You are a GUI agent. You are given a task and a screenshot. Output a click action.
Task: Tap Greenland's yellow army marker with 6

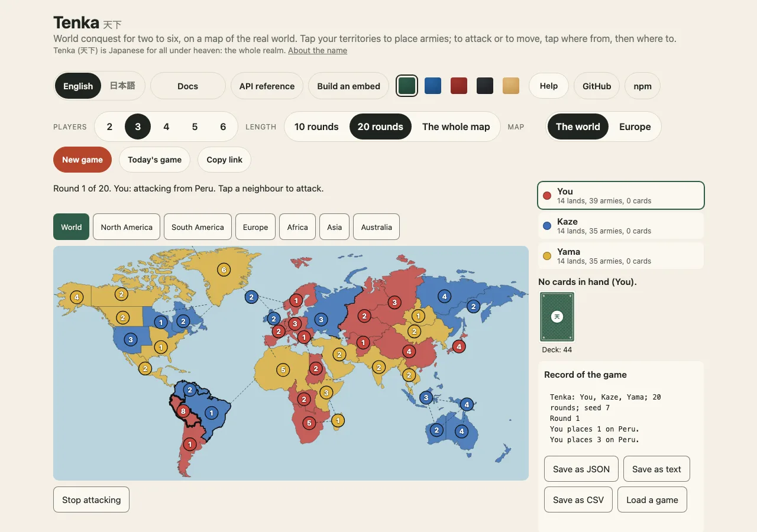coord(223,270)
